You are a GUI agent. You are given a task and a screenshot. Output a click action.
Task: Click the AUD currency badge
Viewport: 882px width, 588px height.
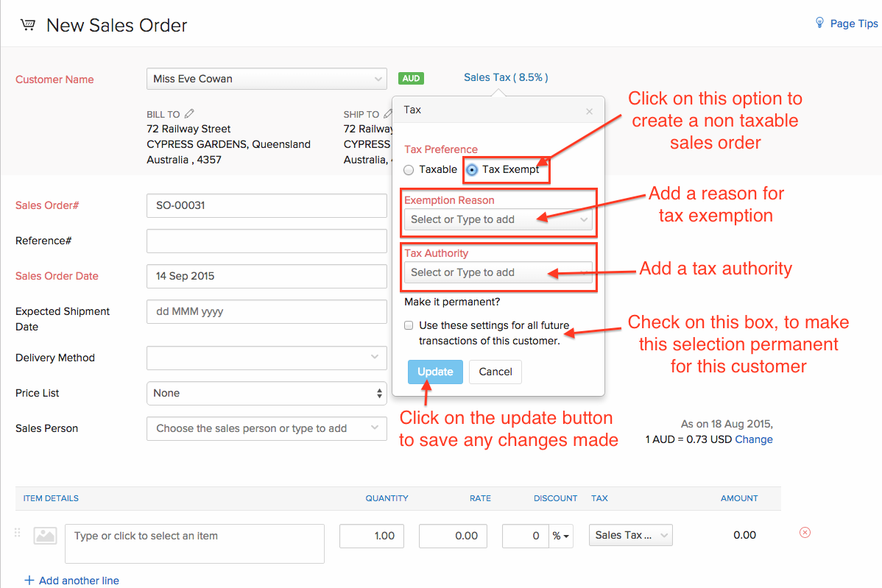point(411,78)
